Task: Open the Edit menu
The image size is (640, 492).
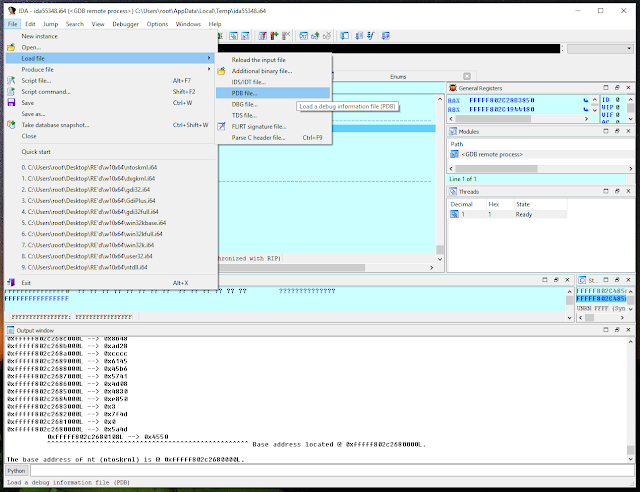Action: click(30, 24)
